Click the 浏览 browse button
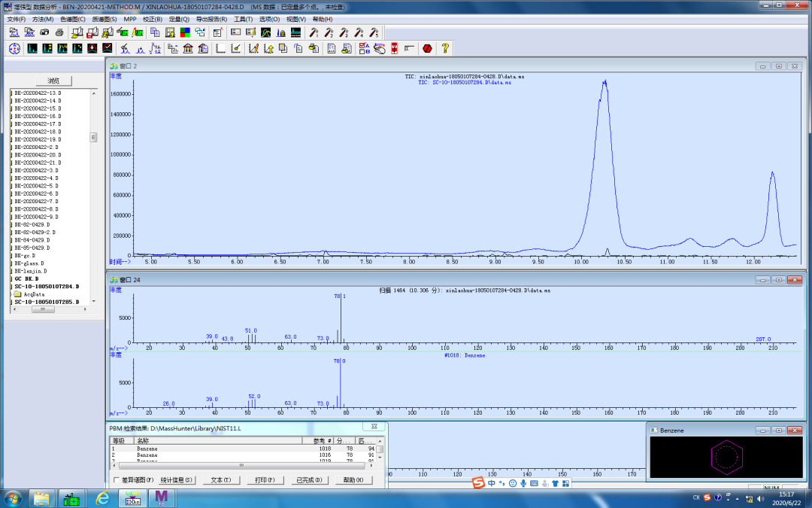This screenshot has height=508, width=812. coord(53,81)
